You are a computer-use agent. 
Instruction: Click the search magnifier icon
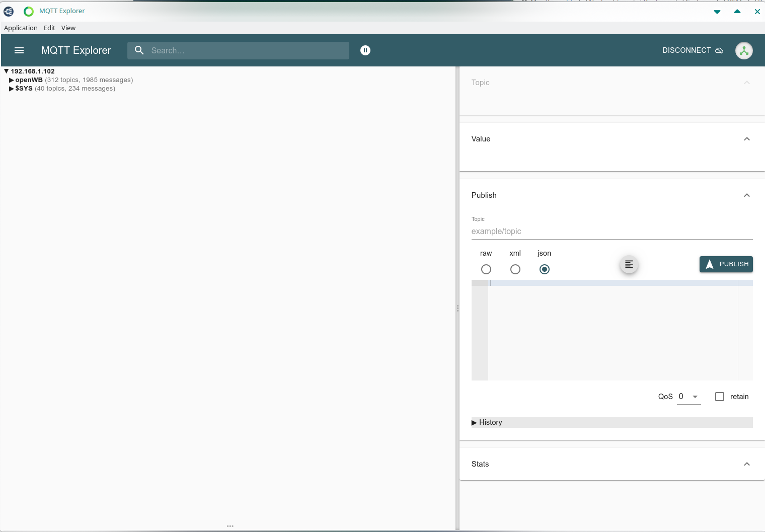(x=139, y=50)
